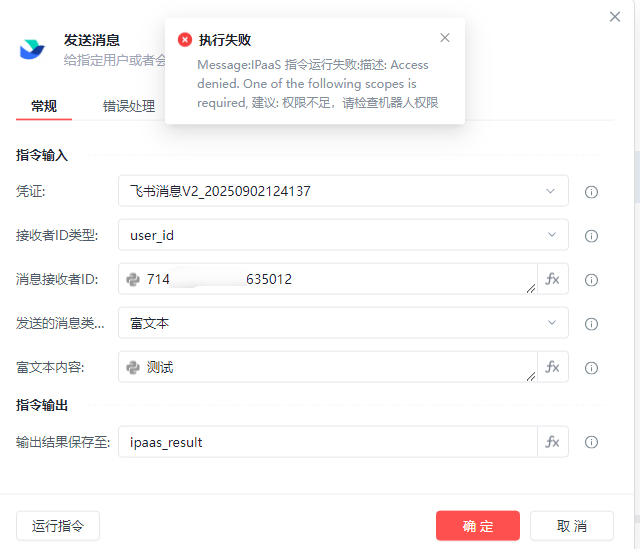Click the red error icon in 执行失败 toast
640x549 pixels.
pyautogui.click(x=185, y=40)
